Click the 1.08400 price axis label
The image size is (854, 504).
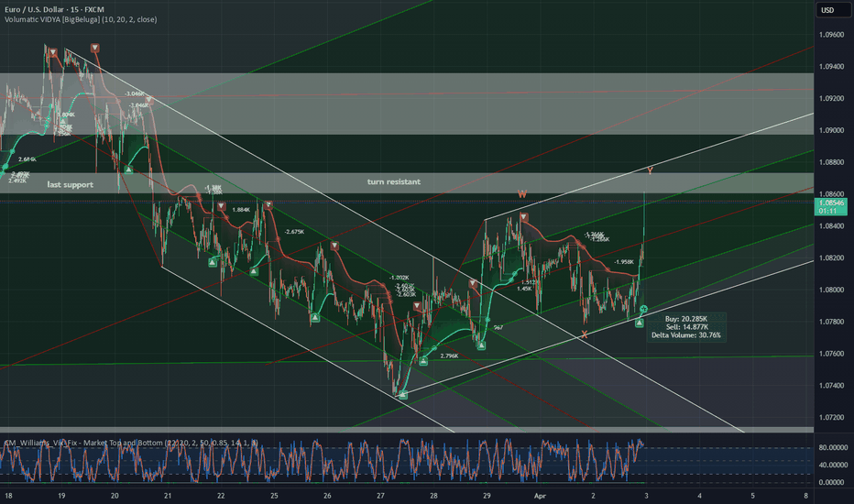(x=831, y=226)
